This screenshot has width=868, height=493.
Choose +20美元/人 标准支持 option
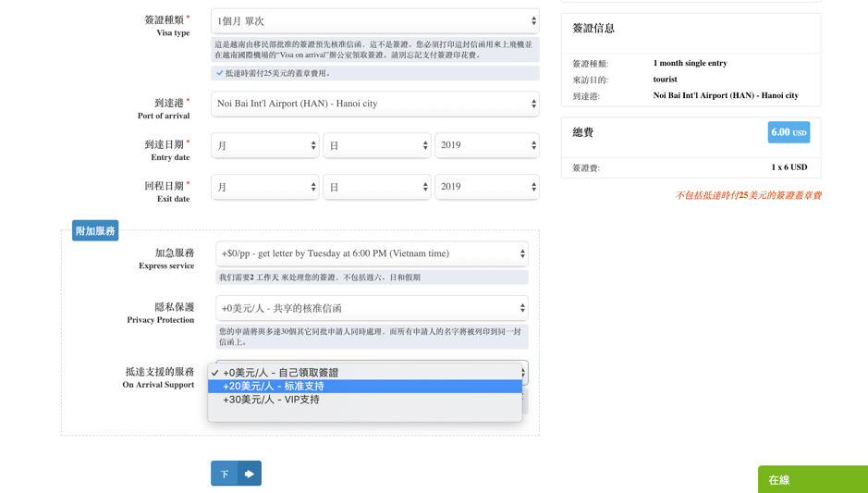(274, 387)
